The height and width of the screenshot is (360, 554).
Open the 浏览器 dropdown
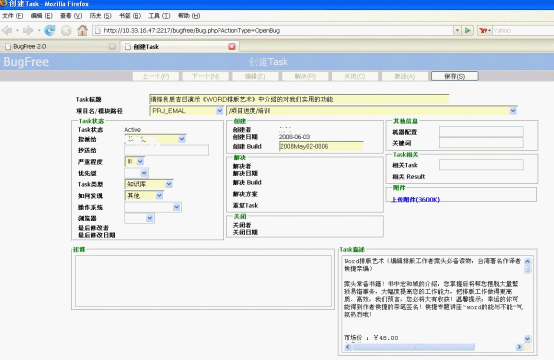(139, 218)
